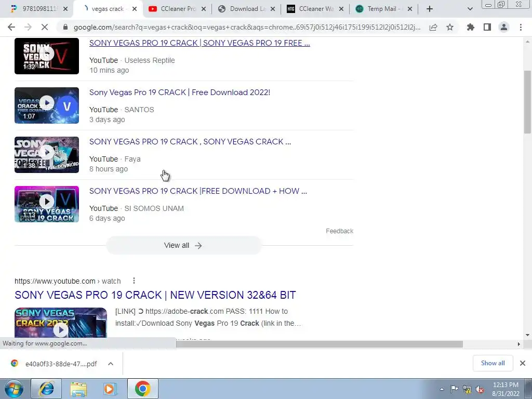This screenshot has height=399, width=532.
Task: Open the downloaded e40a0f33 PDF file
Action: pos(54,364)
